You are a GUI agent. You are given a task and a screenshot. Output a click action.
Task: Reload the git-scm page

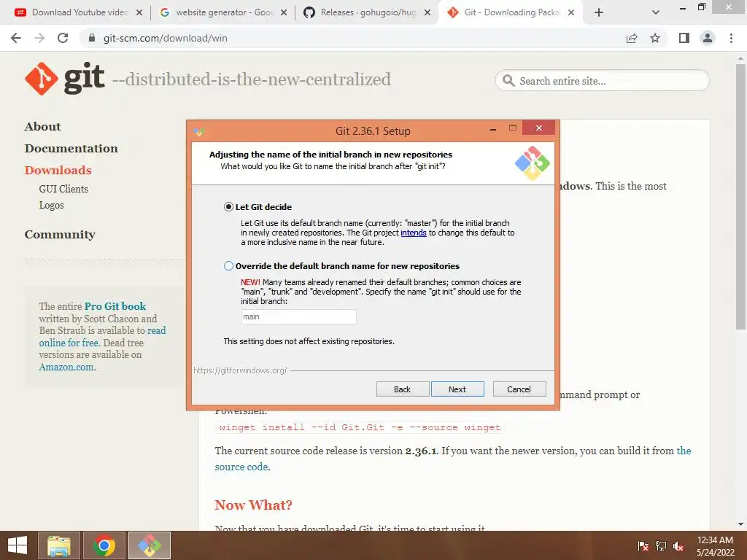[x=63, y=38]
